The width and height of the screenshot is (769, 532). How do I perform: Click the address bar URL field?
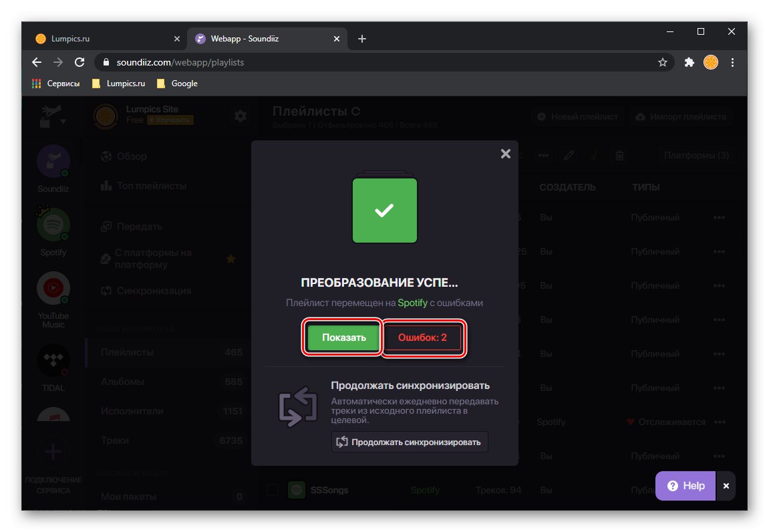point(383,62)
